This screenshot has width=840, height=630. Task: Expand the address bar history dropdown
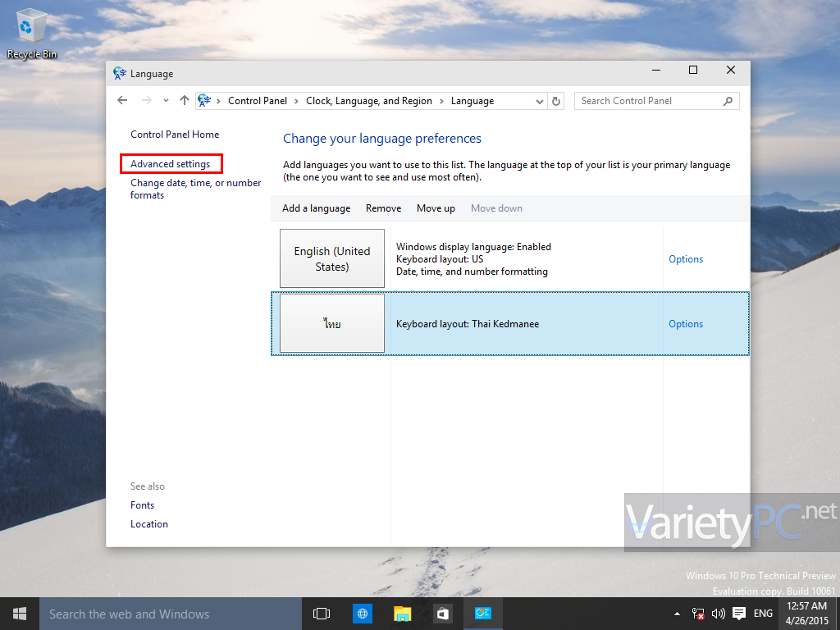point(539,101)
